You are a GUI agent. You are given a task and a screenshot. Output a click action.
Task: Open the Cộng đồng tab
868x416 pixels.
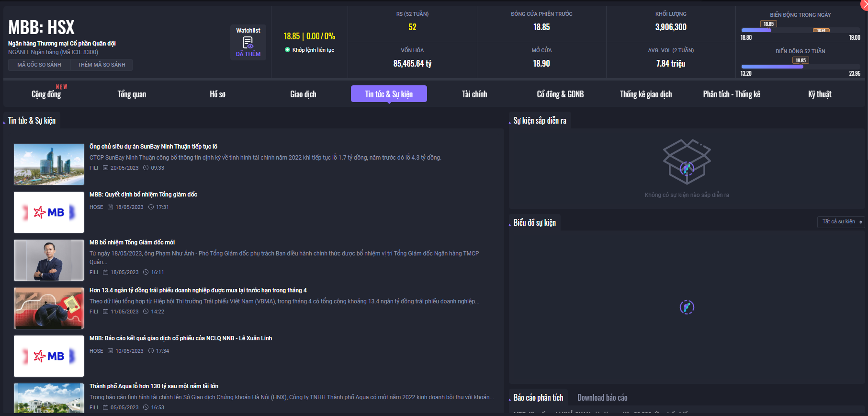[x=46, y=94]
